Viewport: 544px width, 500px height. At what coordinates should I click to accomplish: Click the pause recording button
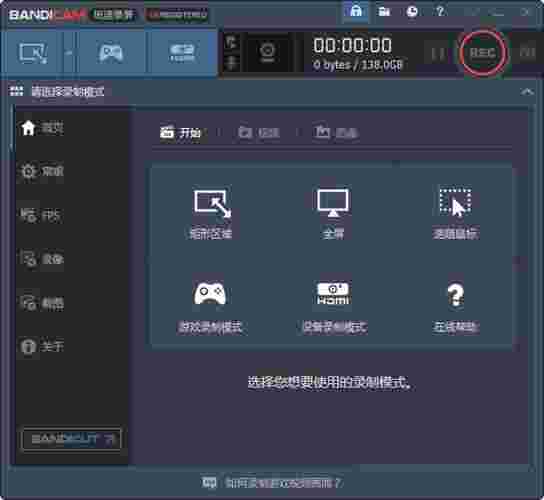438,53
